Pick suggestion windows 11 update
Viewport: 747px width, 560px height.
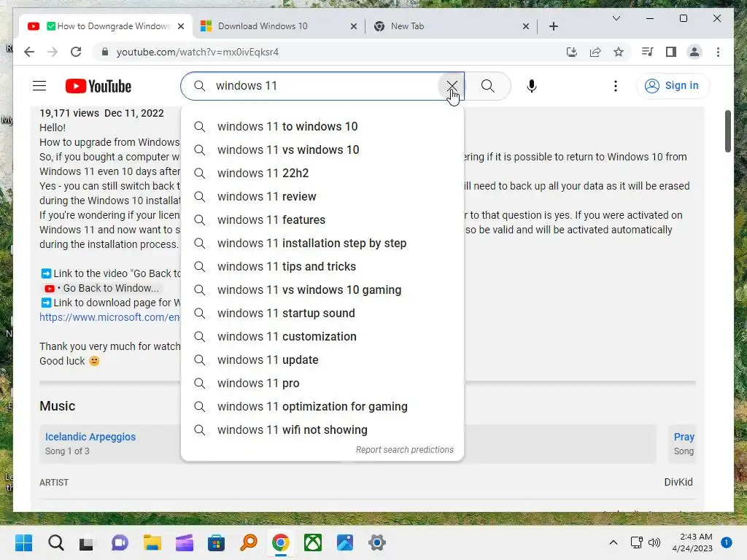tap(322, 360)
